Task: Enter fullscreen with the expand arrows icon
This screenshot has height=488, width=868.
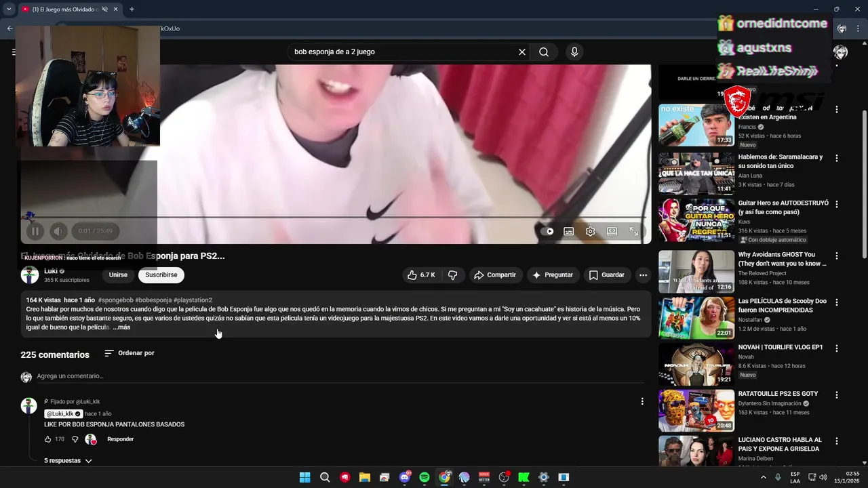Action: tap(634, 231)
